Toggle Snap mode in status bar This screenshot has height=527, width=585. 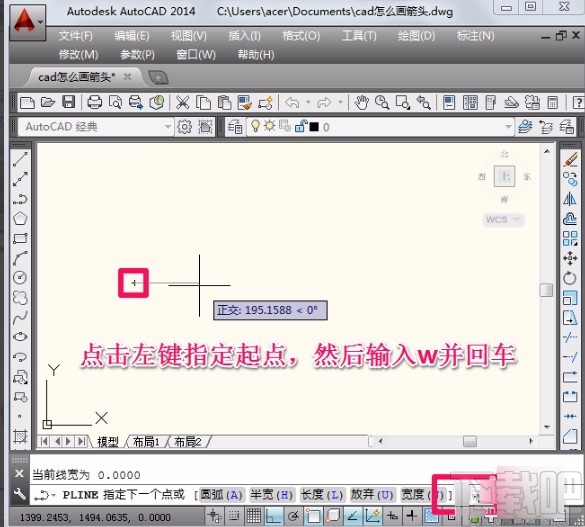point(234,516)
